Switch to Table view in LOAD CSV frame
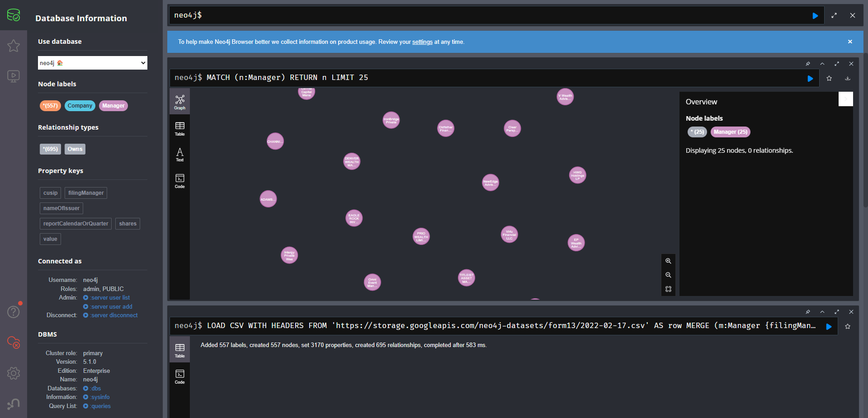The height and width of the screenshot is (418, 868). coord(179,350)
